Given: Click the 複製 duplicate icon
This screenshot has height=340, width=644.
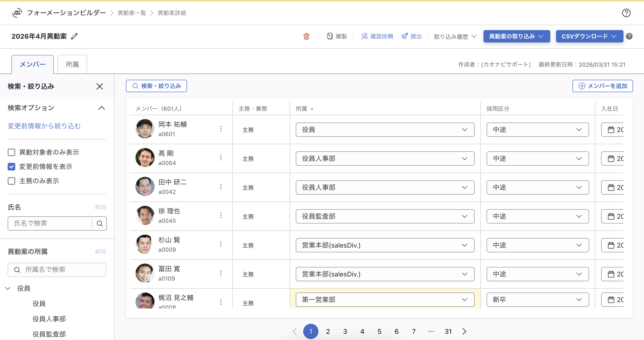Looking at the screenshot, I should tap(329, 36).
